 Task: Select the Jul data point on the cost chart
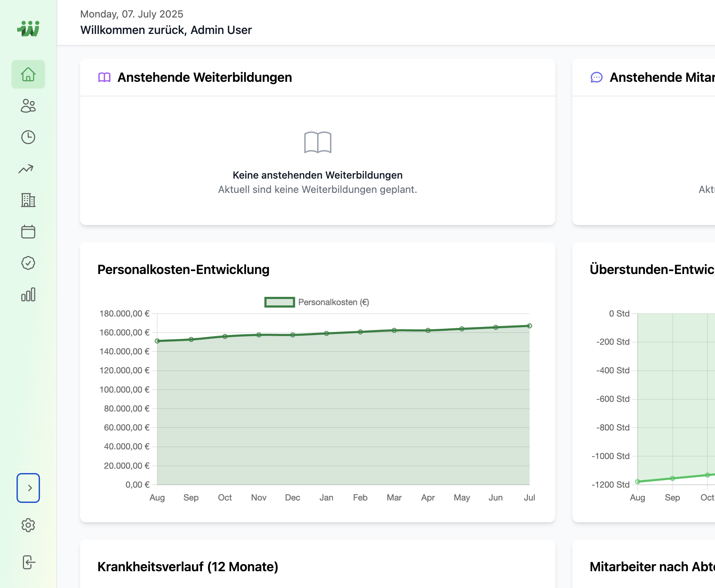click(x=529, y=325)
